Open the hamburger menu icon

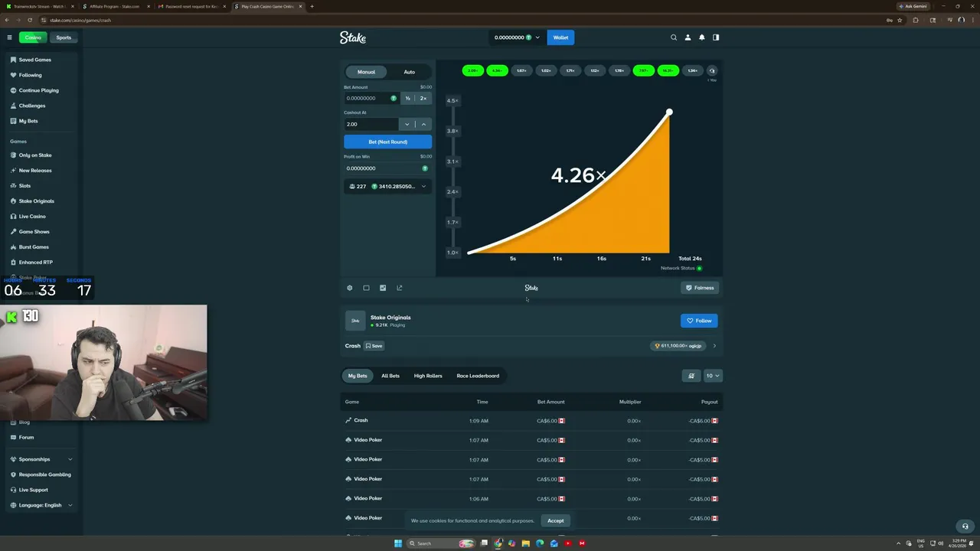9,37
